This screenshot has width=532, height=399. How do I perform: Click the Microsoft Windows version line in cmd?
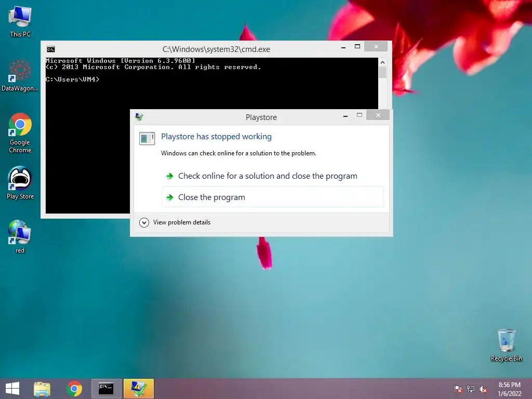121,61
